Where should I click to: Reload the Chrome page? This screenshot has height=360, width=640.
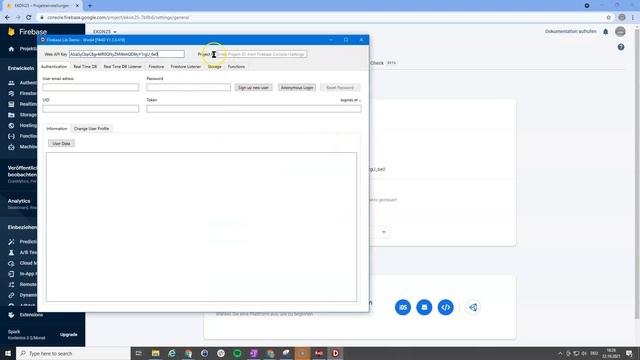click(x=29, y=18)
